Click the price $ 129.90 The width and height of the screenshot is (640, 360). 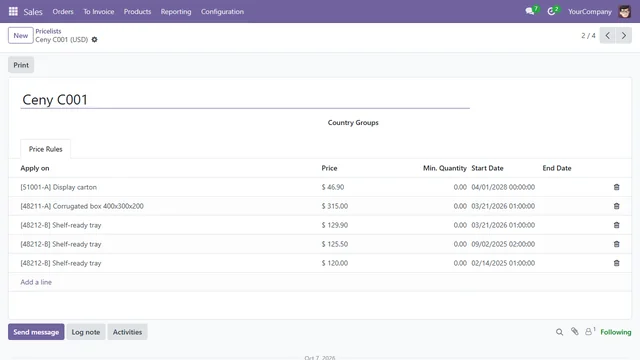click(335, 225)
